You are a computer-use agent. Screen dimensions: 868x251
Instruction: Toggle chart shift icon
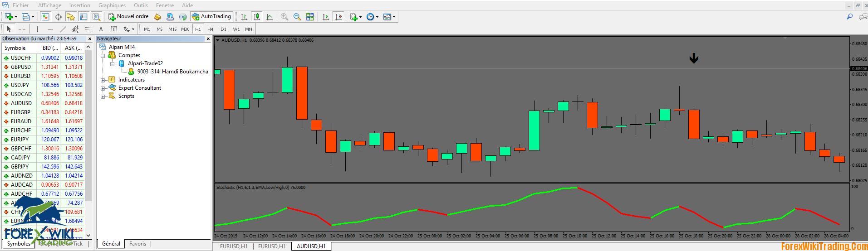click(x=338, y=17)
